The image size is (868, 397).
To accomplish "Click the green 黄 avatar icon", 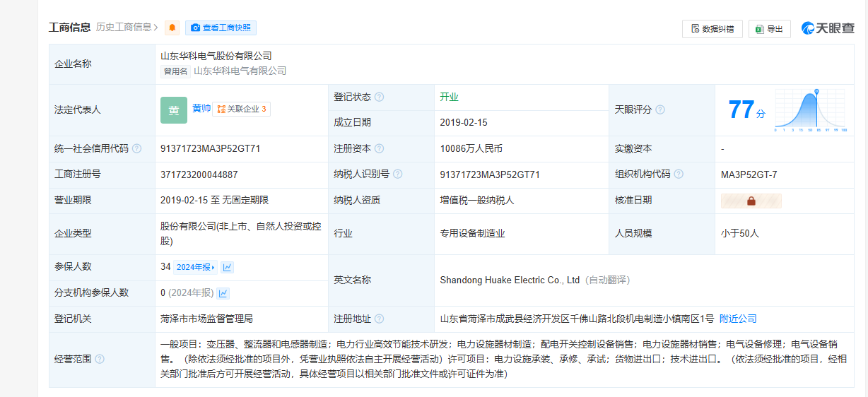I will pyautogui.click(x=174, y=110).
